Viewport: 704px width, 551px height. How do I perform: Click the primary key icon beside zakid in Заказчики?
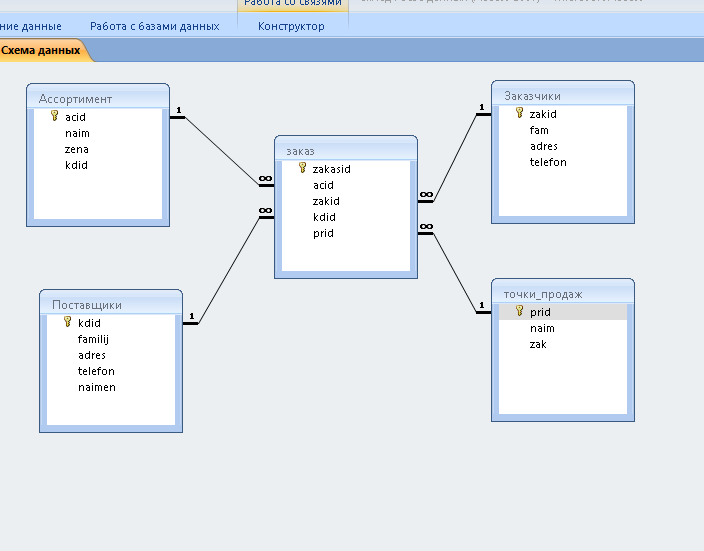click(x=519, y=112)
